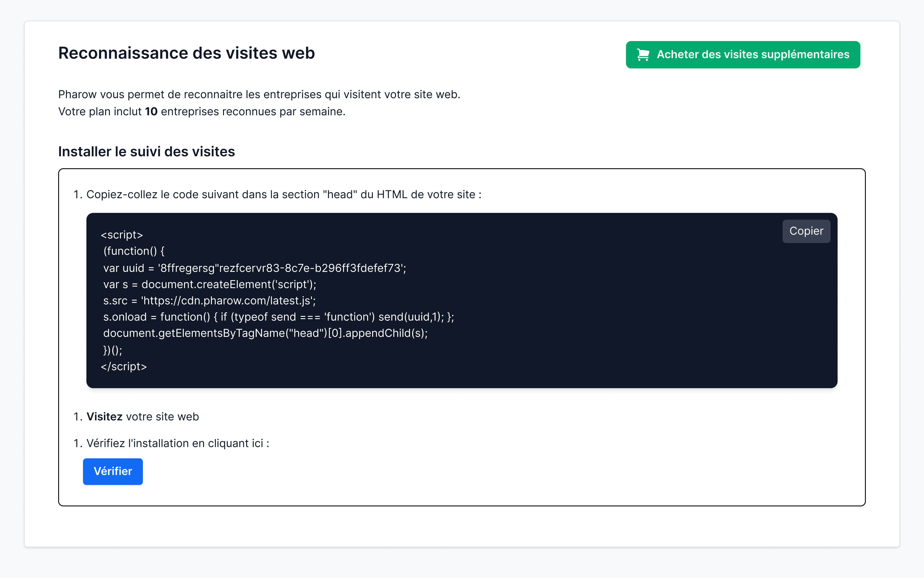Click the })(); closing code line

113,350
